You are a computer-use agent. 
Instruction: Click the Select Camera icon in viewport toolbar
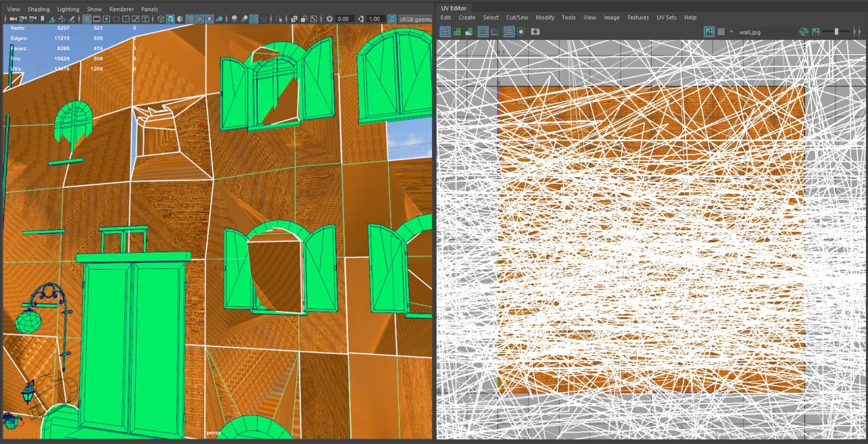13,19
